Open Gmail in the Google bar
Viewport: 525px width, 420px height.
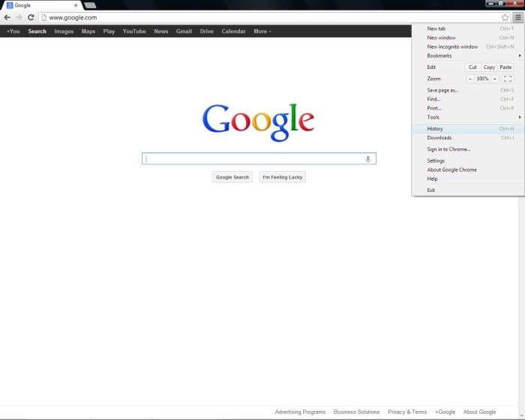tap(184, 31)
